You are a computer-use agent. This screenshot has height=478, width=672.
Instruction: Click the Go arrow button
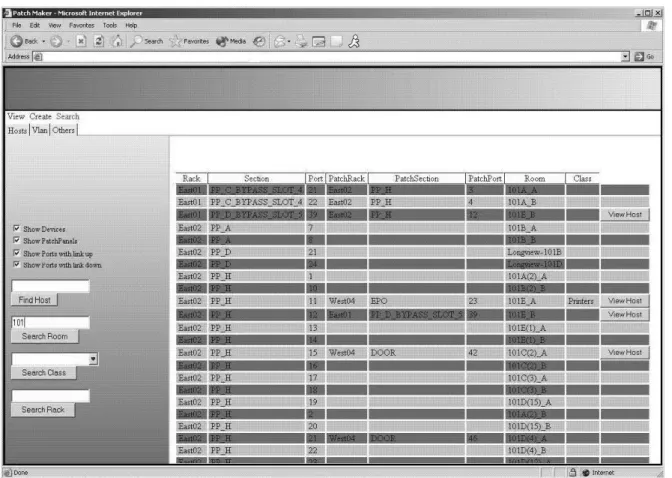pyautogui.click(x=644, y=57)
